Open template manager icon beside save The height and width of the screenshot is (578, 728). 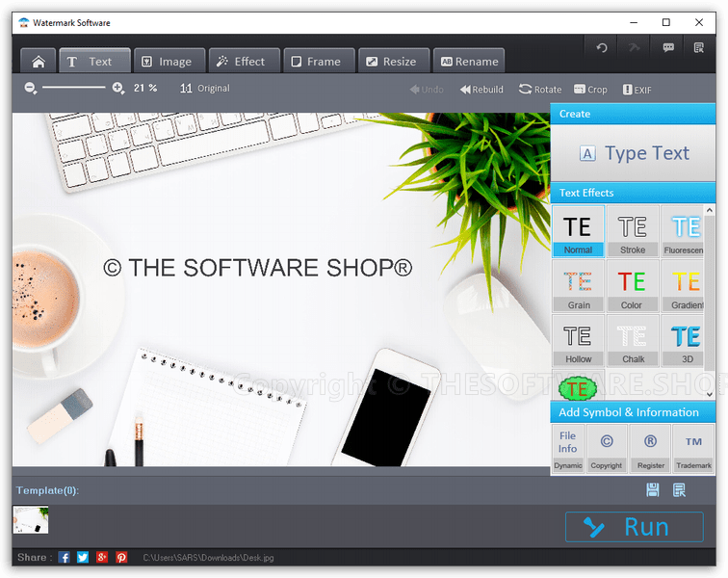click(679, 489)
